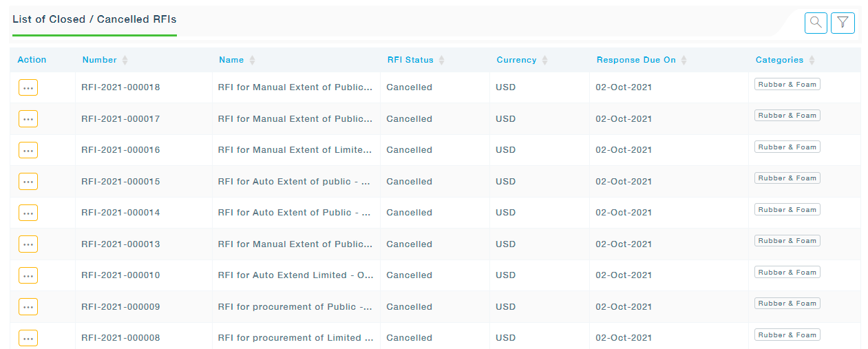
Task: Sort table by Name column arrows
Action: [252, 61]
